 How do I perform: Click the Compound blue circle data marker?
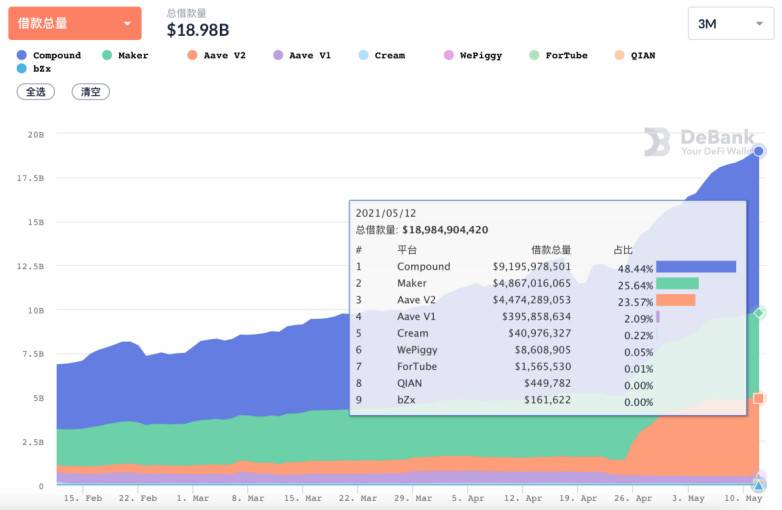coord(759,151)
